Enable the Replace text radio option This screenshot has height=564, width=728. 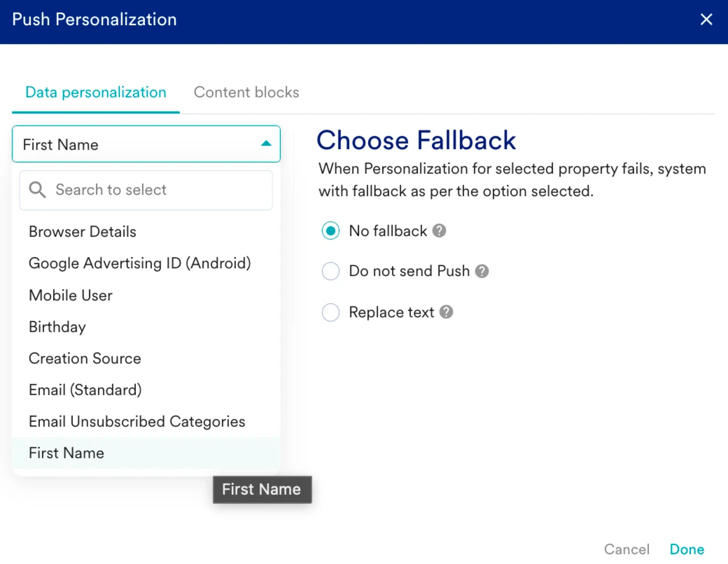(x=330, y=312)
